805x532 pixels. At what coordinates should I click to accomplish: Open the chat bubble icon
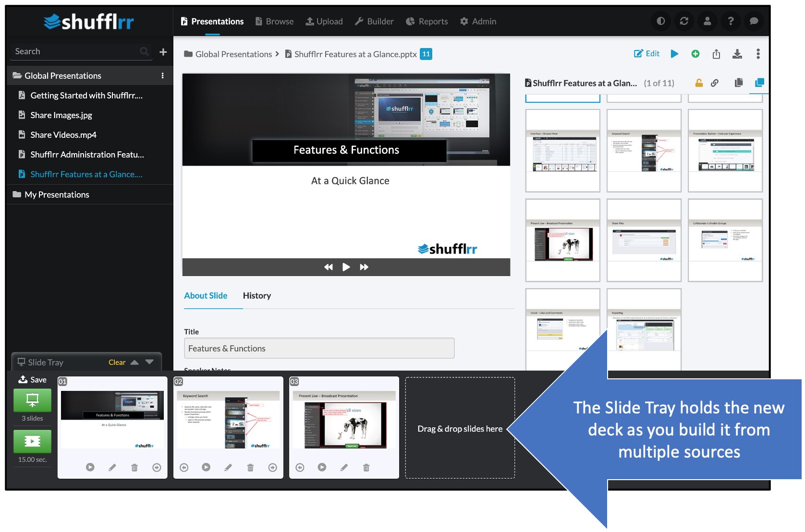click(x=754, y=21)
